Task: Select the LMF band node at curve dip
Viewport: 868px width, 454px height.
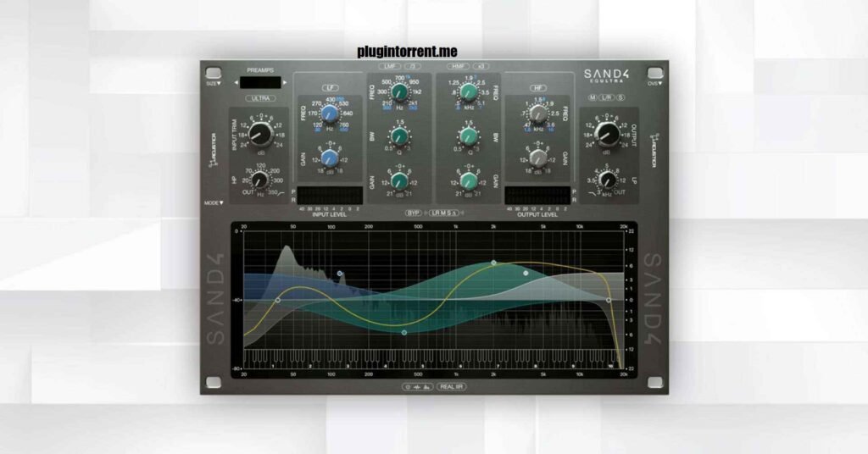Action: pyautogui.click(x=404, y=333)
